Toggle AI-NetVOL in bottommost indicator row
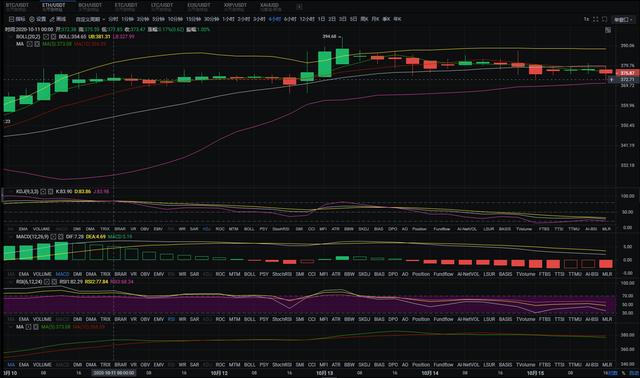The height and width of the screenshot is (378, 640). pyautogui.click(x=468, y=365)
